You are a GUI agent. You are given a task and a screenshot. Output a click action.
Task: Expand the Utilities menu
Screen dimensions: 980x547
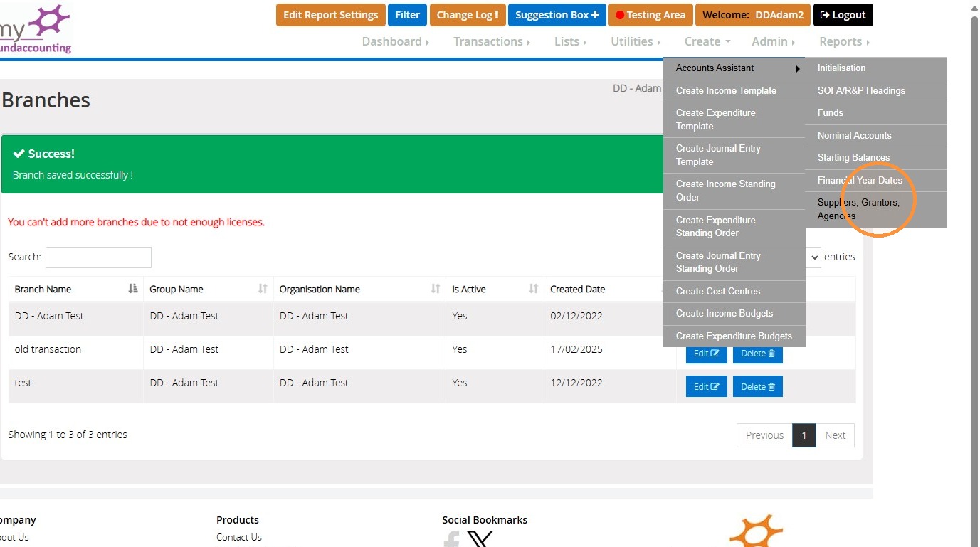635,41
